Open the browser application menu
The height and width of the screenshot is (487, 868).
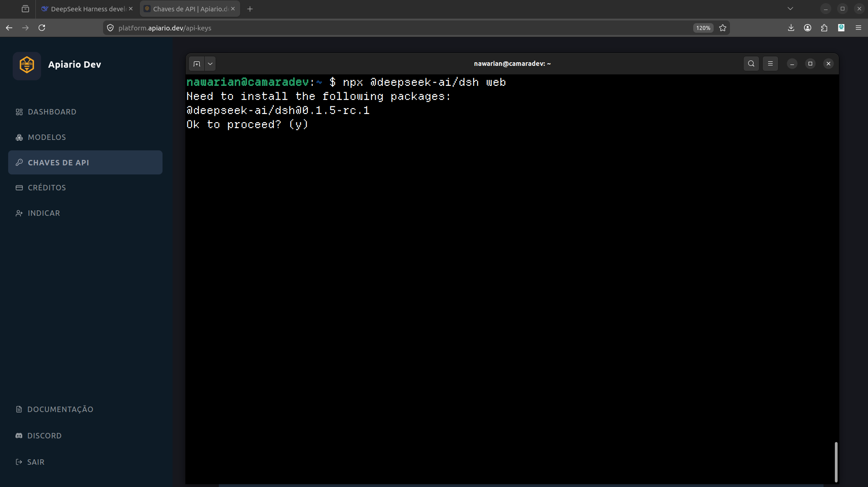(x=858, y=28)
